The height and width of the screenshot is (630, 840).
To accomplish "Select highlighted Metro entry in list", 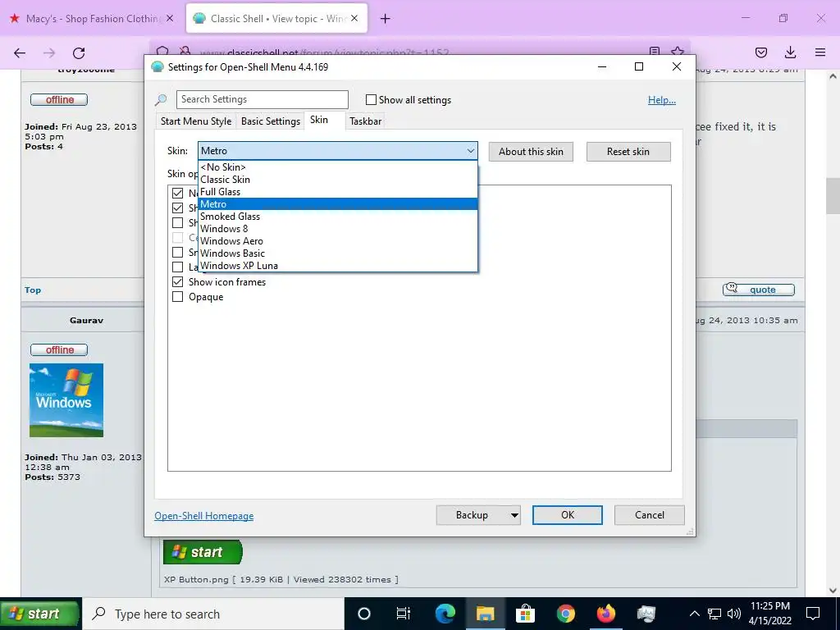I will pos(337,204).
